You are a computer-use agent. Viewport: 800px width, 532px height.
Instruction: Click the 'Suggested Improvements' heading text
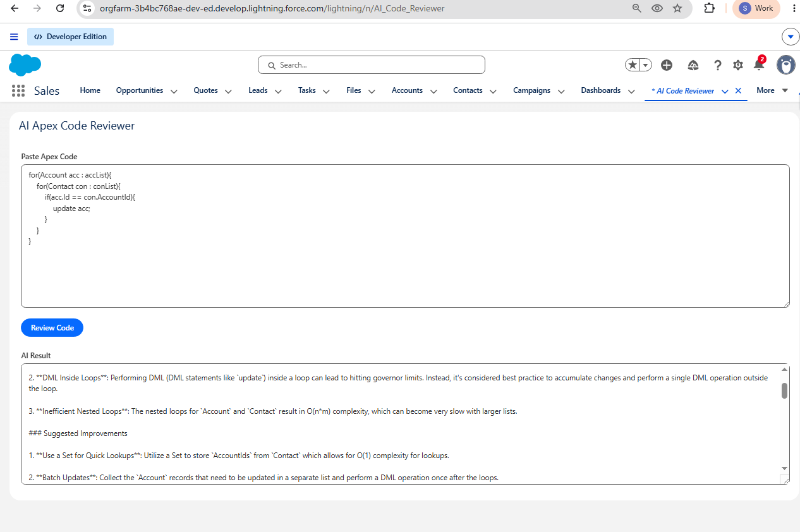[x=85, y=433]
